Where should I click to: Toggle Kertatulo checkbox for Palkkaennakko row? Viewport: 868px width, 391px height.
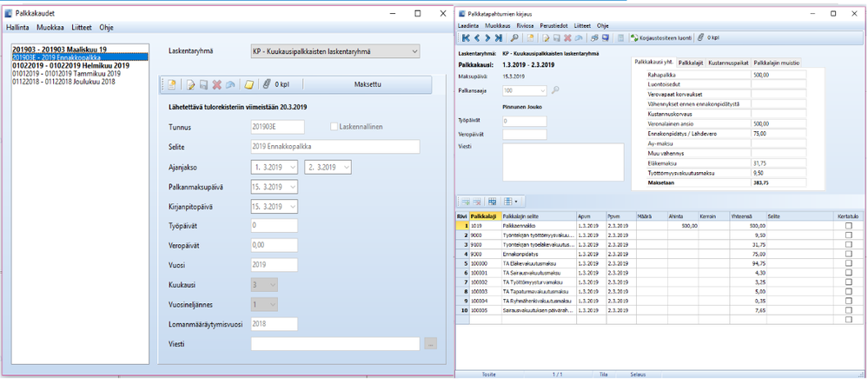tap(849, 226)
